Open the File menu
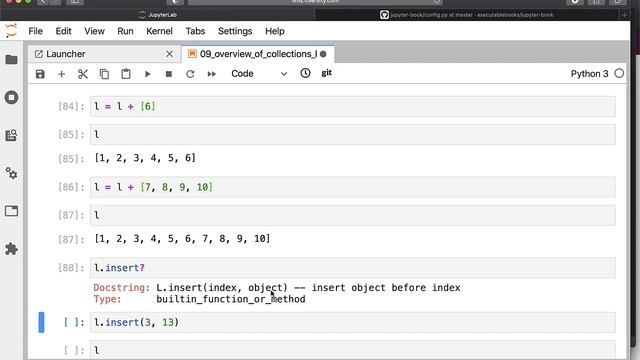Viewport: 640px width, 360px height. coord(36,31)
